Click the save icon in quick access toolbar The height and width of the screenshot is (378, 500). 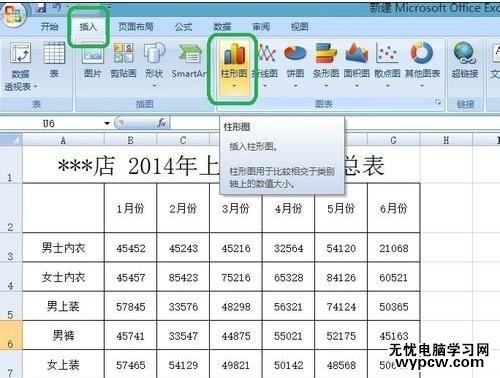41,7
